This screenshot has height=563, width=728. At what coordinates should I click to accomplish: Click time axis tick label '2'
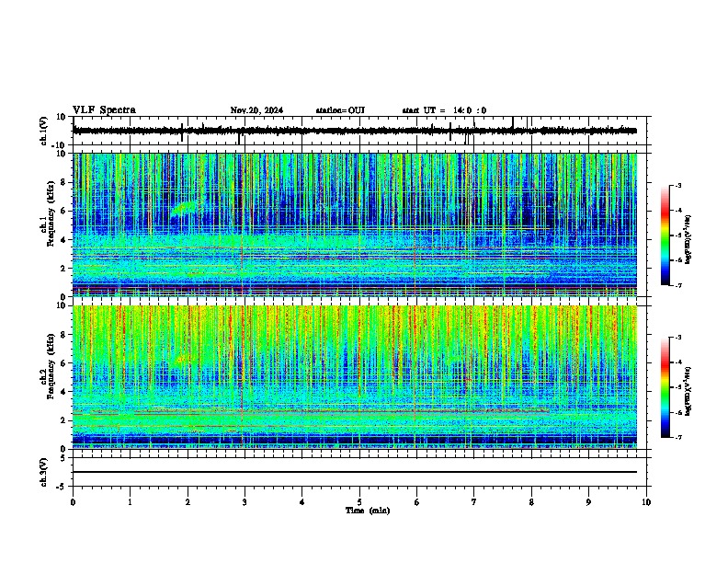coord(188,502)
